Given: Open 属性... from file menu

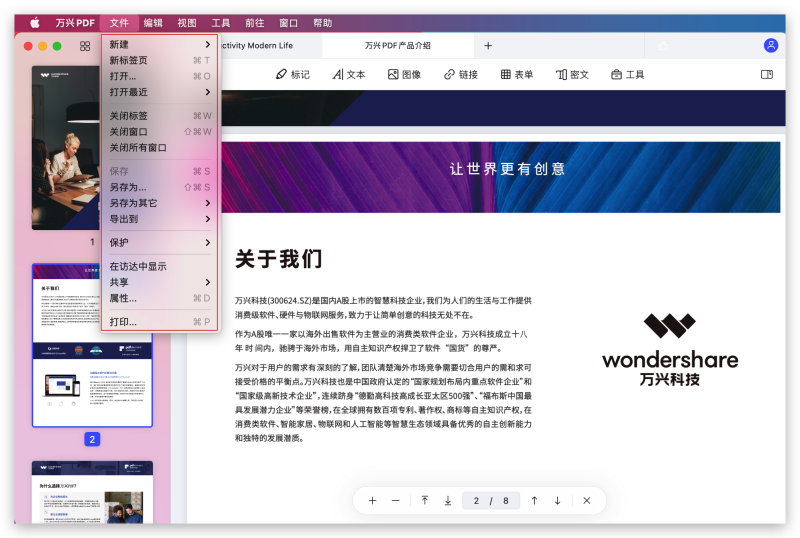Looking at the screenshot, I should (x=160, y=298).
